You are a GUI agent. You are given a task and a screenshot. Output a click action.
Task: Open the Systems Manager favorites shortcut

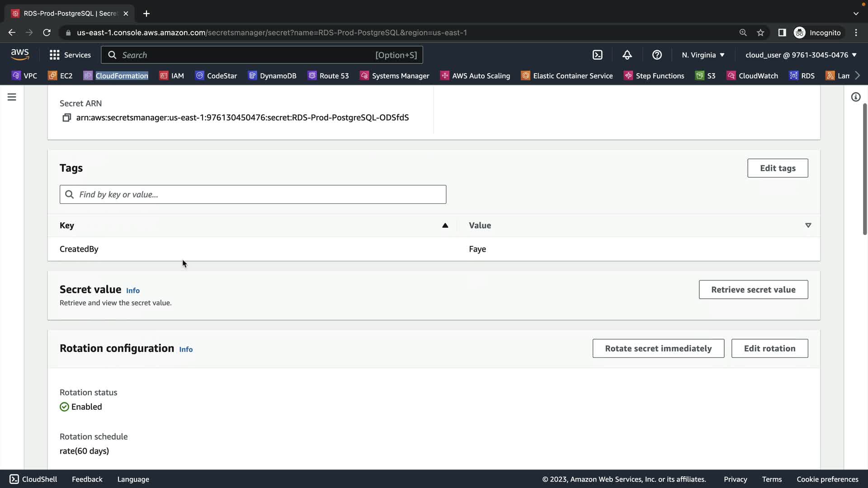tap(395, 75)
